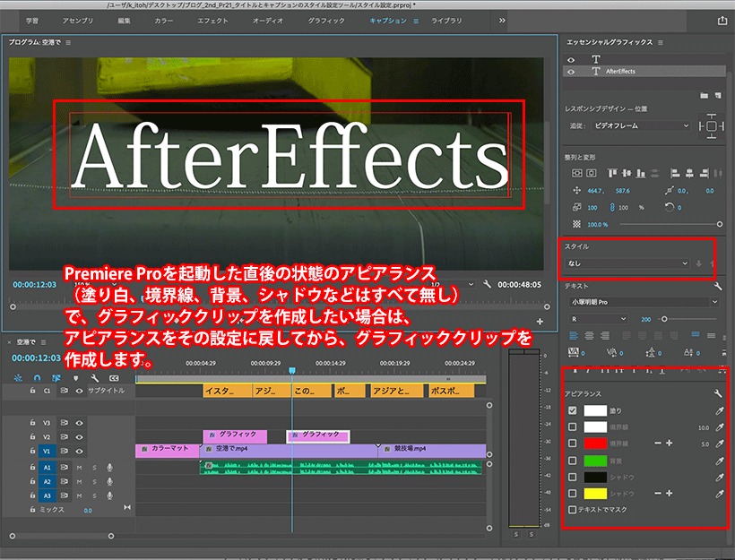Right align text paragraph

click(605, 335)
